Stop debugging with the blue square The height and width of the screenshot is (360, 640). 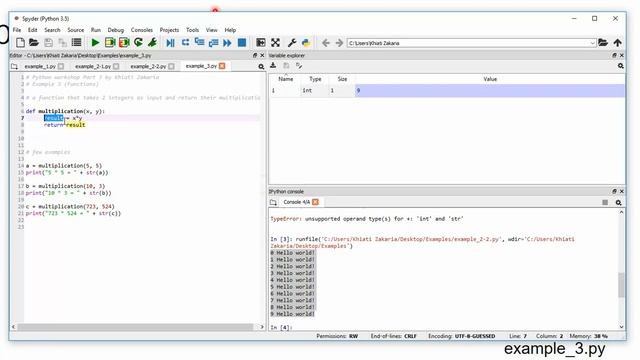pyautogui.click(x=242, y=42)
